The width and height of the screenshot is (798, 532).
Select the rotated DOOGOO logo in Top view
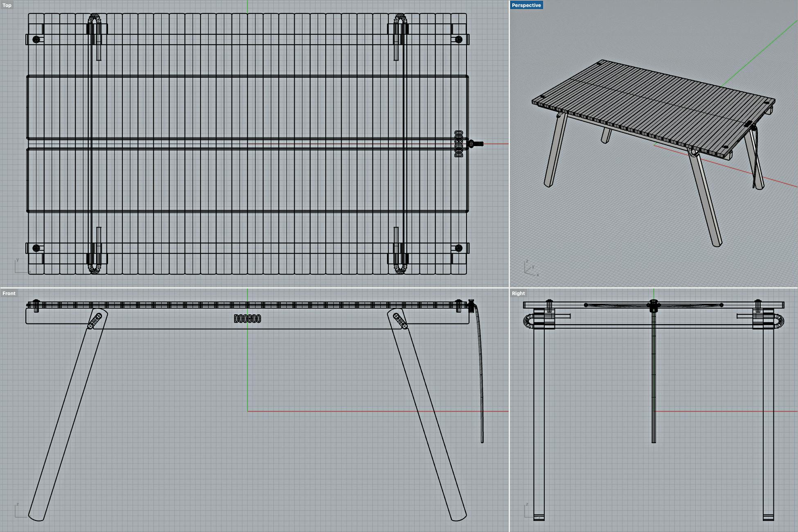pos(458,144)
